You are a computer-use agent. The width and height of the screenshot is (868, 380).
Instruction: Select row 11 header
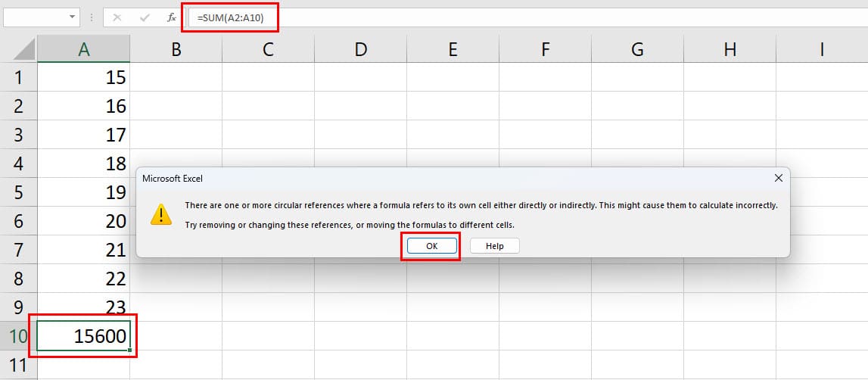[19, 365]
